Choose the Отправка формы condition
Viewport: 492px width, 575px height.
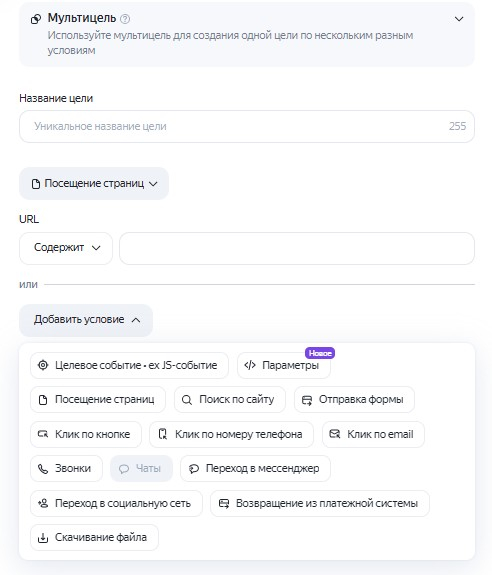(x=354, y=399)
